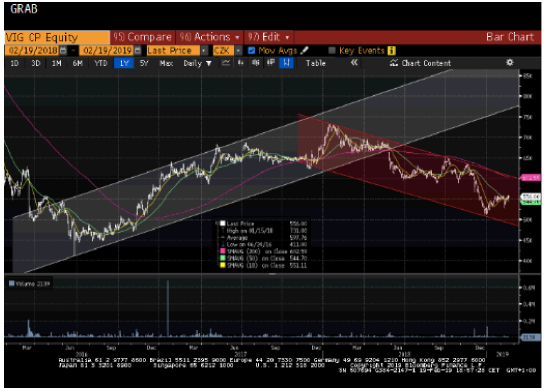Open the end date calendar picker icon
Image resolution: width=546 pixels, height=392 pixels.
138,50
